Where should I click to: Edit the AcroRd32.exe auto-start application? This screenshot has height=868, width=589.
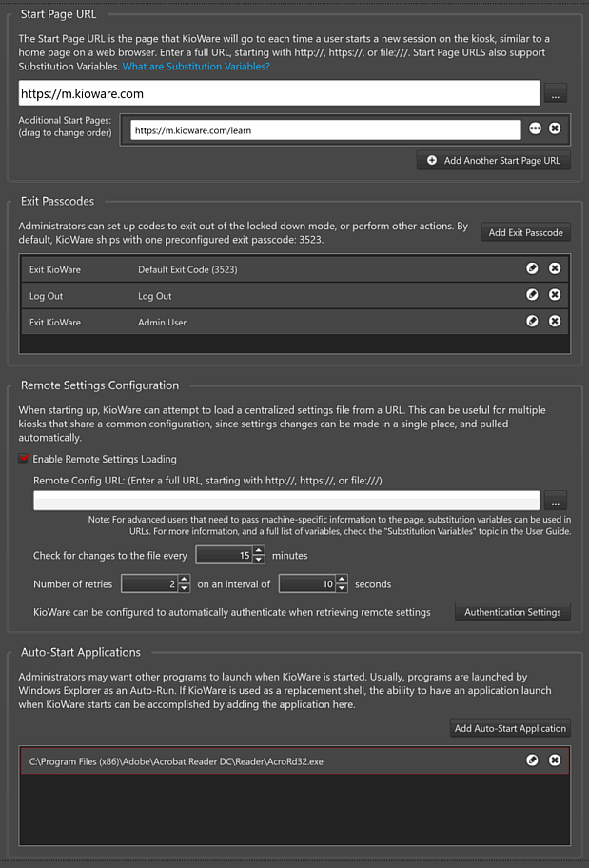[x=532, y=760]
